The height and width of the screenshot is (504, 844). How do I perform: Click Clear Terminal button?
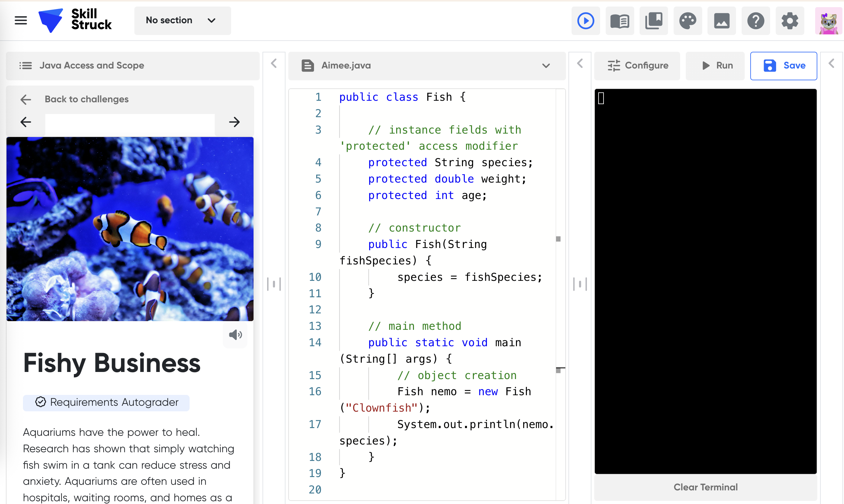705,487
